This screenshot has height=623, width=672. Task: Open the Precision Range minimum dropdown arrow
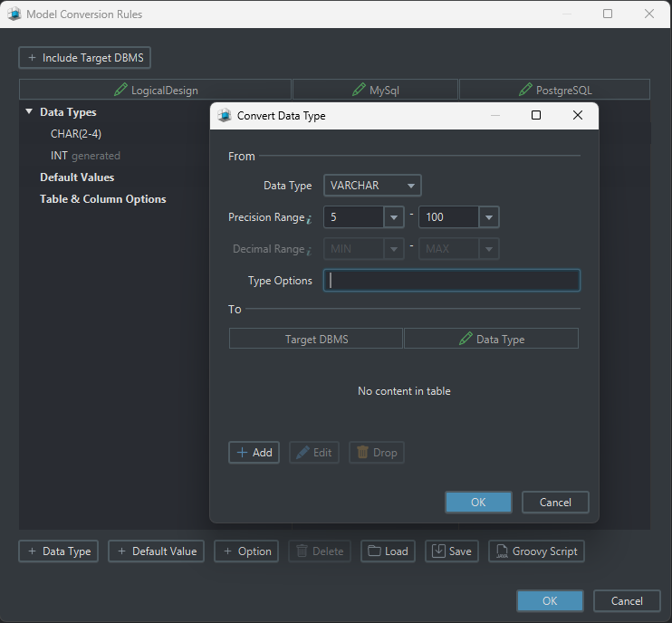(394, 217)
